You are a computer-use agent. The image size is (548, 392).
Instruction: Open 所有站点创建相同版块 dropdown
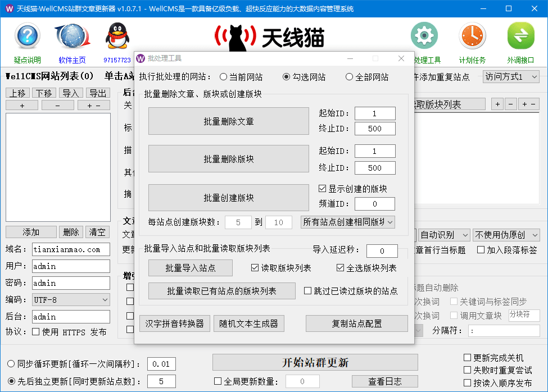pyautogui.click(x=348, y=222)
